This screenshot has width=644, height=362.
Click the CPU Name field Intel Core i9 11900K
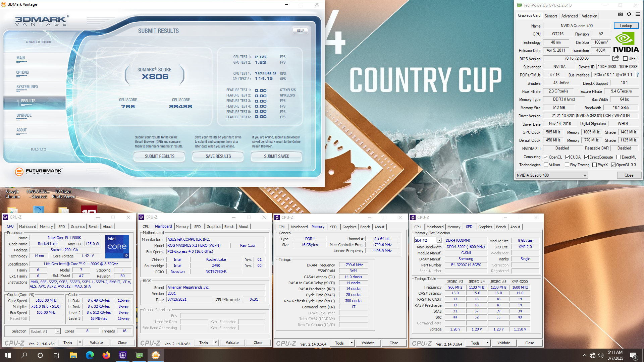point(64,238)
